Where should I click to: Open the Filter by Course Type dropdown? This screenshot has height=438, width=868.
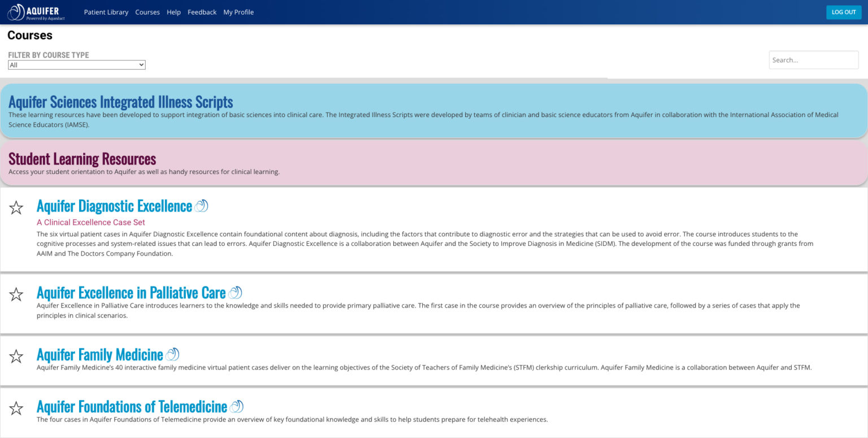[76, 65]
